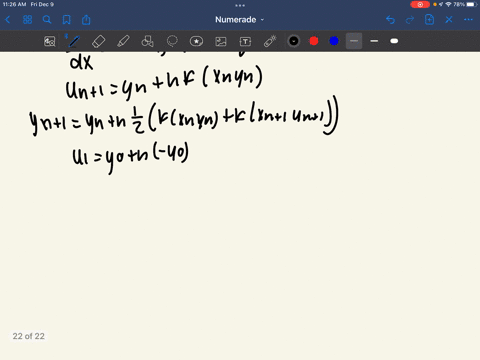The width and height of the screenshot is (480, 360).
Task: Select the thickest stroke width
Action: click(394, 41)
